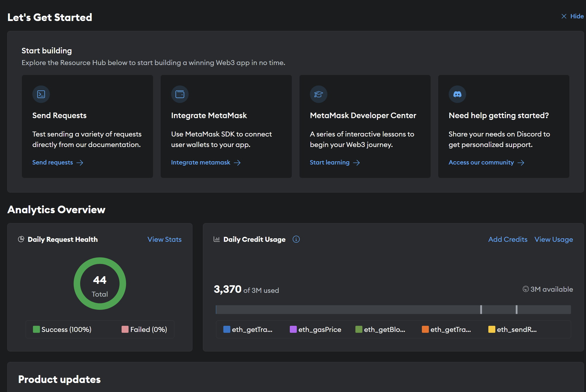The image size is (586, 392).
Task: Click the Daily Credit Usage info icon
Action: pyautogui.click(x=296, y=239)
